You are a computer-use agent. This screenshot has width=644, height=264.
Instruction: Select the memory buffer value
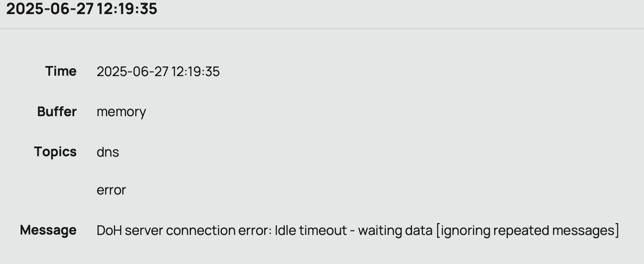(x=121, y=112)
